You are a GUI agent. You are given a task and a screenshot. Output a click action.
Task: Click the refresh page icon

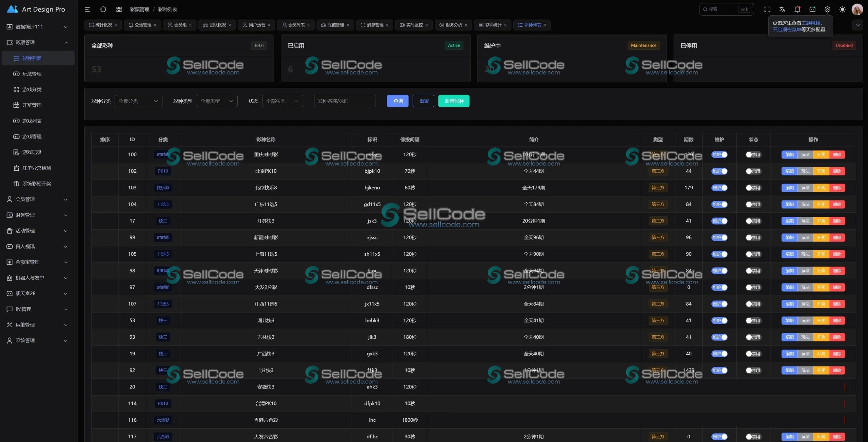click(x=103, y=9)
